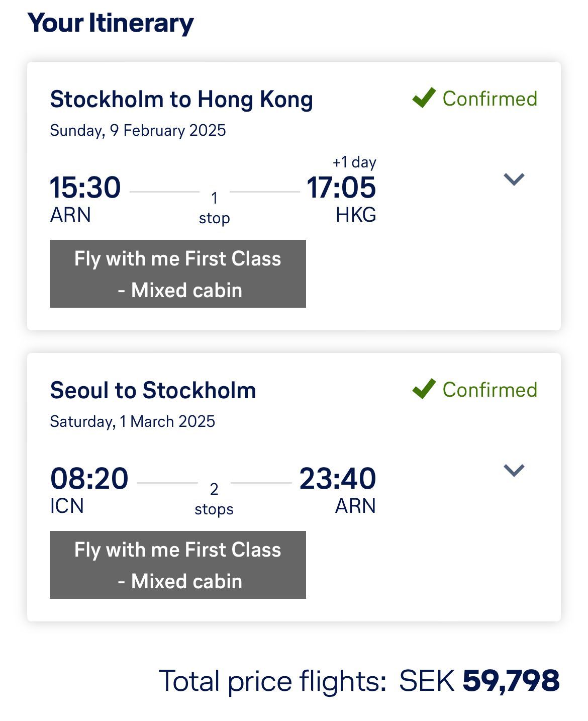Click the Seoul to Stockholm heading
The width and height of the screenshot is (588, 721).
pyautogui.click(x=153, y=390)
